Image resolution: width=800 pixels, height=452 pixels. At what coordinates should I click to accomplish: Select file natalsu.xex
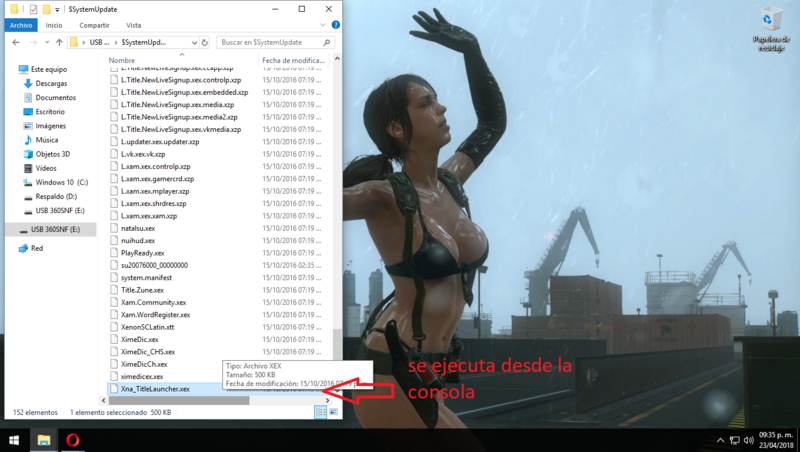(x=138, y=228)
